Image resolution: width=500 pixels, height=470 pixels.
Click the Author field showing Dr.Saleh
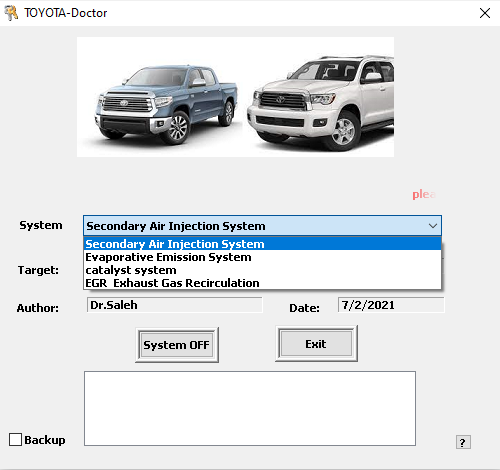(175, 305)
